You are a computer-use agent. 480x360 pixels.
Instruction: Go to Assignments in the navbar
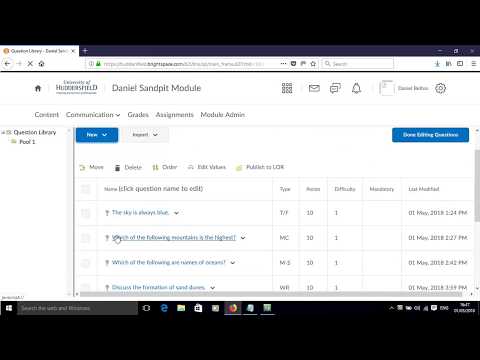[x=174, y=115]
